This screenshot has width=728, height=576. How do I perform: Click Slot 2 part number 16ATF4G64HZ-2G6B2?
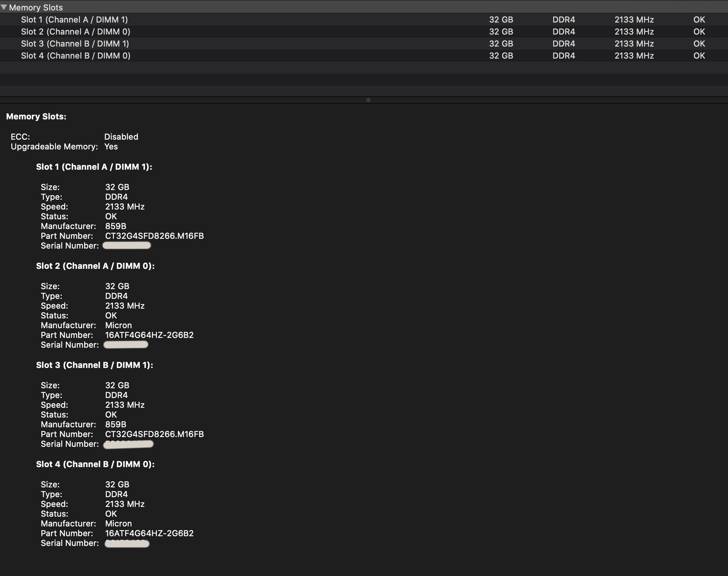[149, 335]
